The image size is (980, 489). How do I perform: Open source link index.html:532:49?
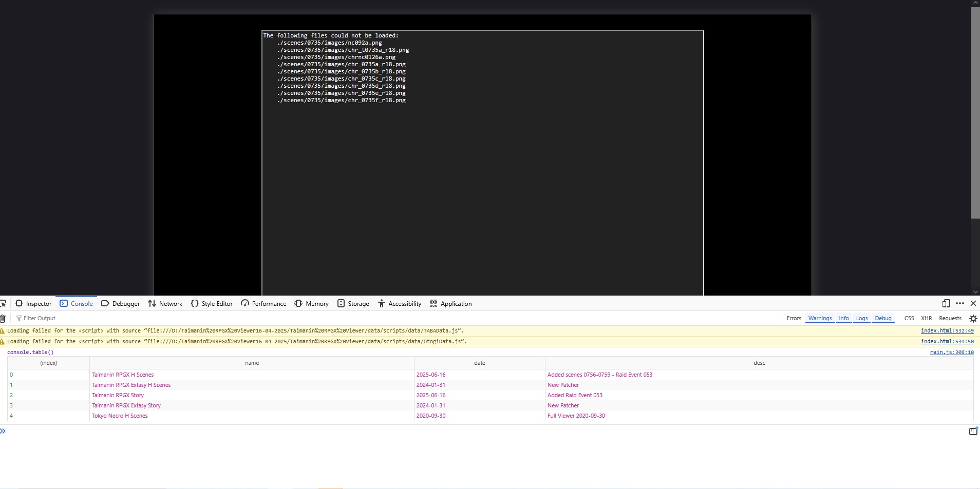[x=947, y=331]
